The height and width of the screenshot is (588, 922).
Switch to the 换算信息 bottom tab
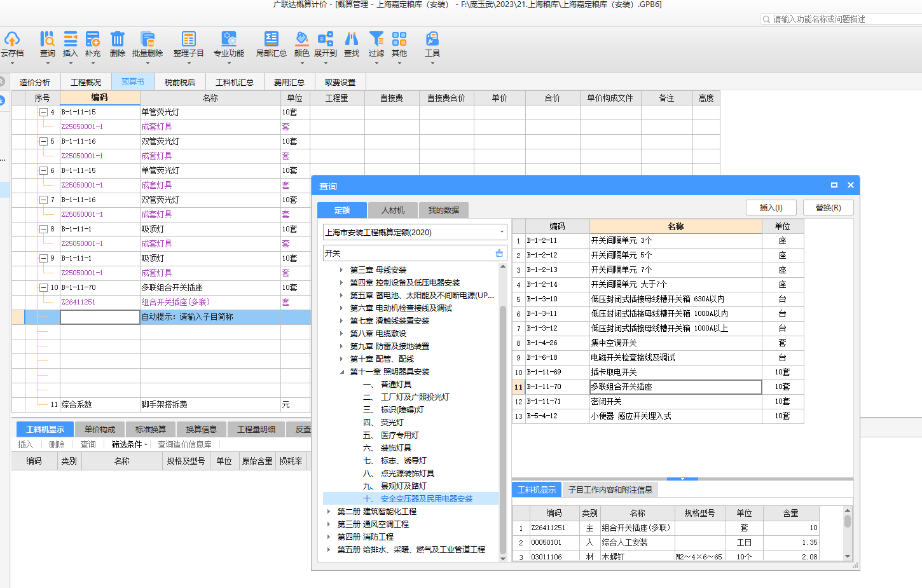tap(202, 429)
